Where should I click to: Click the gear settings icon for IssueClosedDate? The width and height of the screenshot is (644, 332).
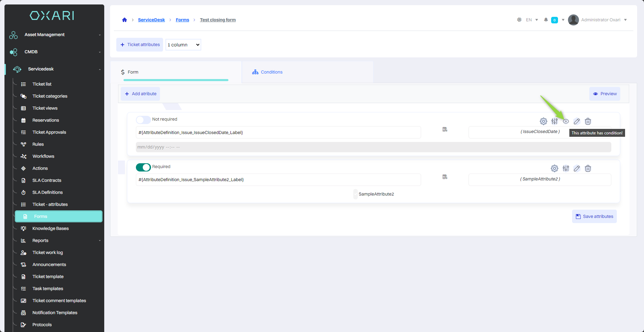pyautogui.click(x=543, y=121)
